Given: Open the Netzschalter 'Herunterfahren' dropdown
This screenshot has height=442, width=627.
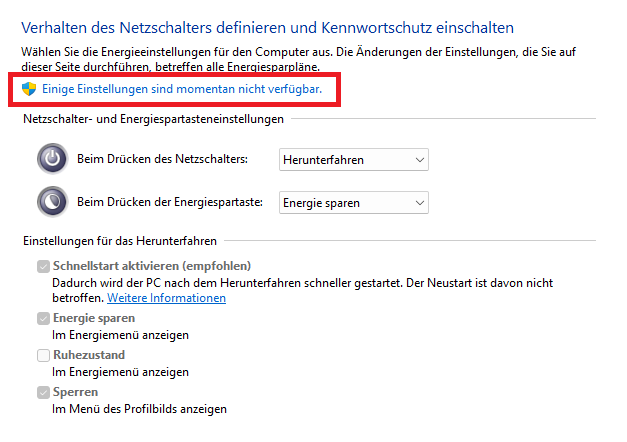Looking at the screenshot, I should point(353,160).
